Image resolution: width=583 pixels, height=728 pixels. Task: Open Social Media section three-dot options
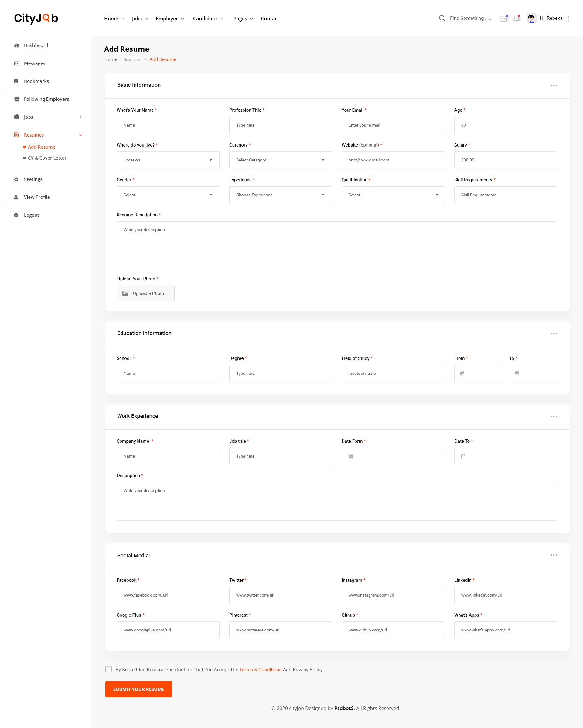(554, 555)
